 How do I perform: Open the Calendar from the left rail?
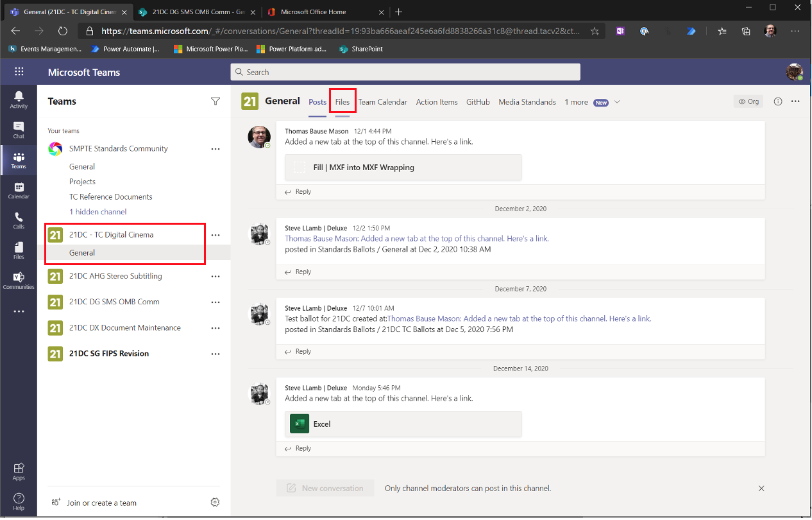19,189
